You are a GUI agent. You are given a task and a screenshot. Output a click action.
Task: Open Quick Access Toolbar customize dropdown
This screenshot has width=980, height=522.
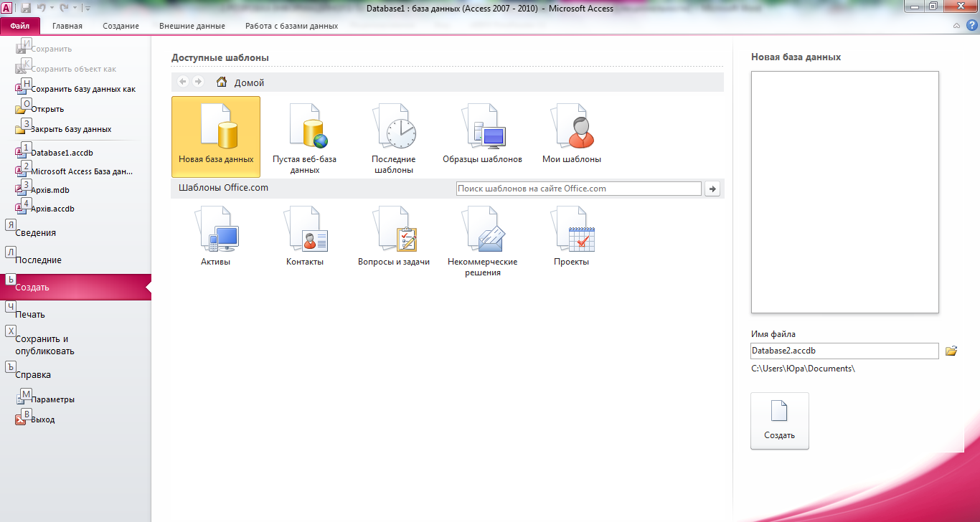pos(87,8)
